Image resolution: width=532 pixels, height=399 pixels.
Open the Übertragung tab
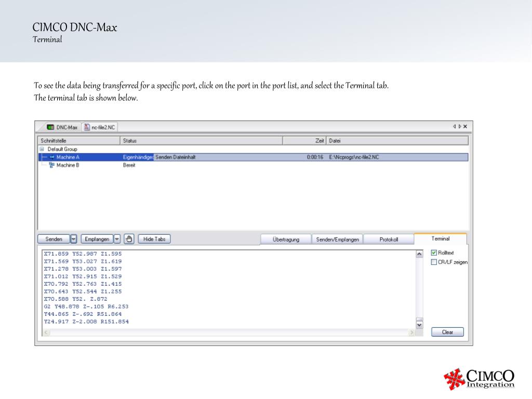pyautogui.click(x=286, y=239)
